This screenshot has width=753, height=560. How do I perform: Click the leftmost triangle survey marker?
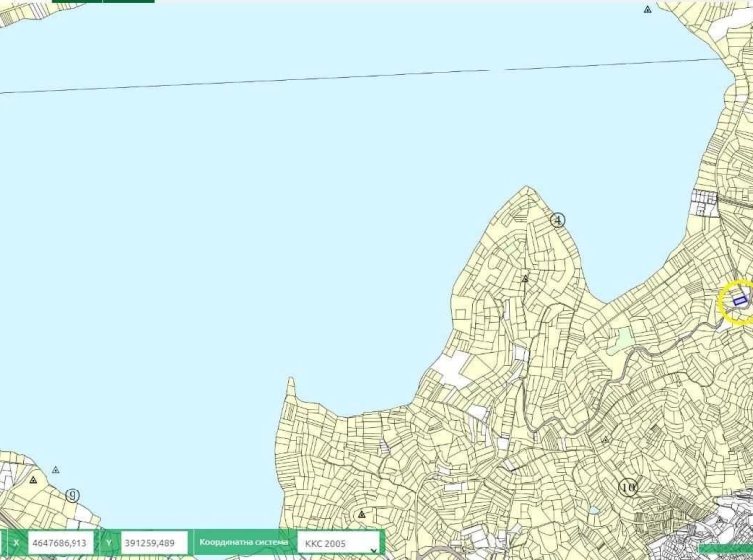33,480
